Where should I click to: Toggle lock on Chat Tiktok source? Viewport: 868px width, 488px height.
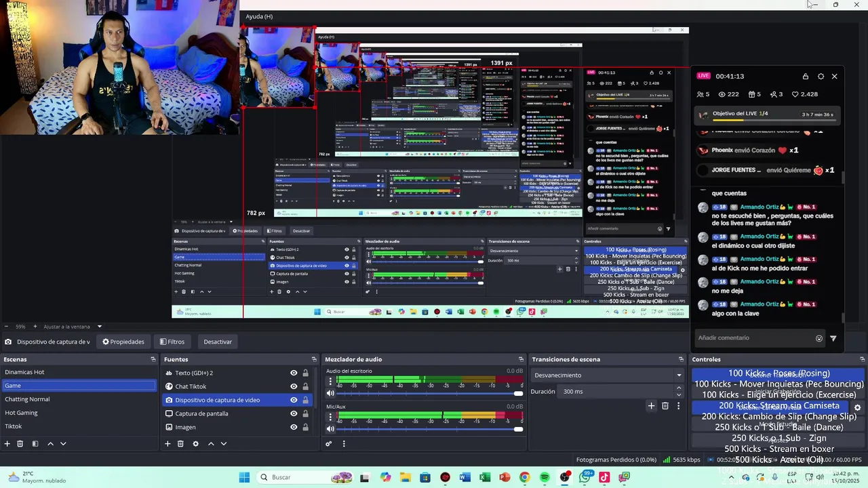(x=305, y=386)
